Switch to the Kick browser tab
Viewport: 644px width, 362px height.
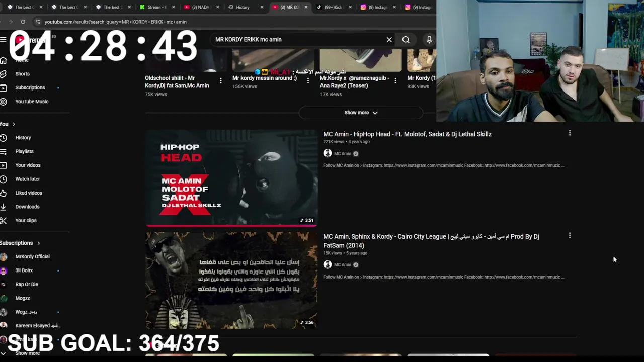coord(333,7)
